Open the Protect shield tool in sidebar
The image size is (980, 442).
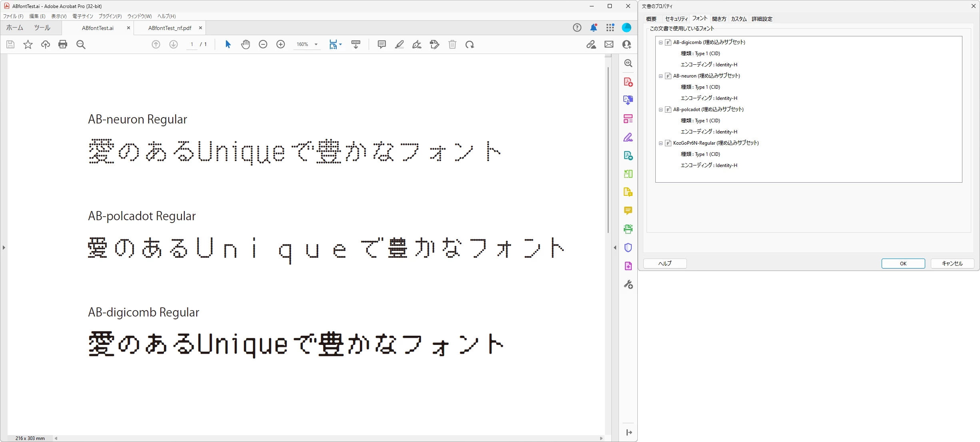point(628,248)
